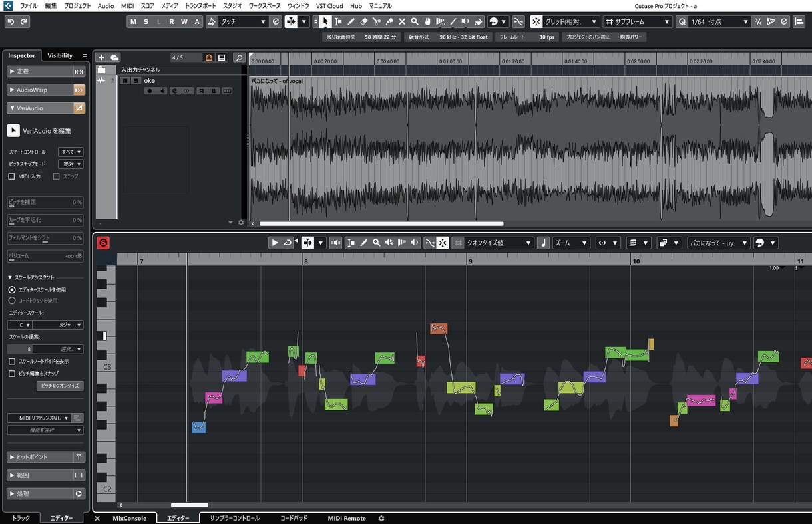
Task: Open the トランスポート menu
Action: pyautogui.click(x=200, y=6)
